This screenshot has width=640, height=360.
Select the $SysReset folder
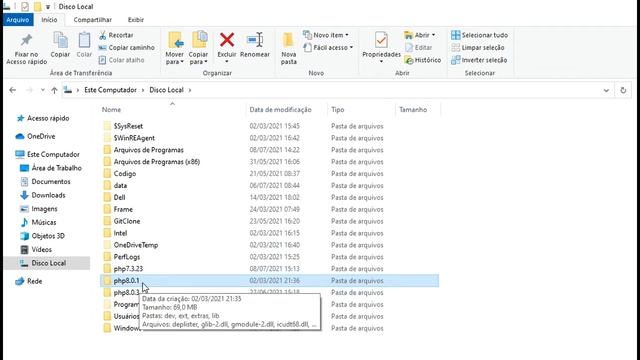128,126
